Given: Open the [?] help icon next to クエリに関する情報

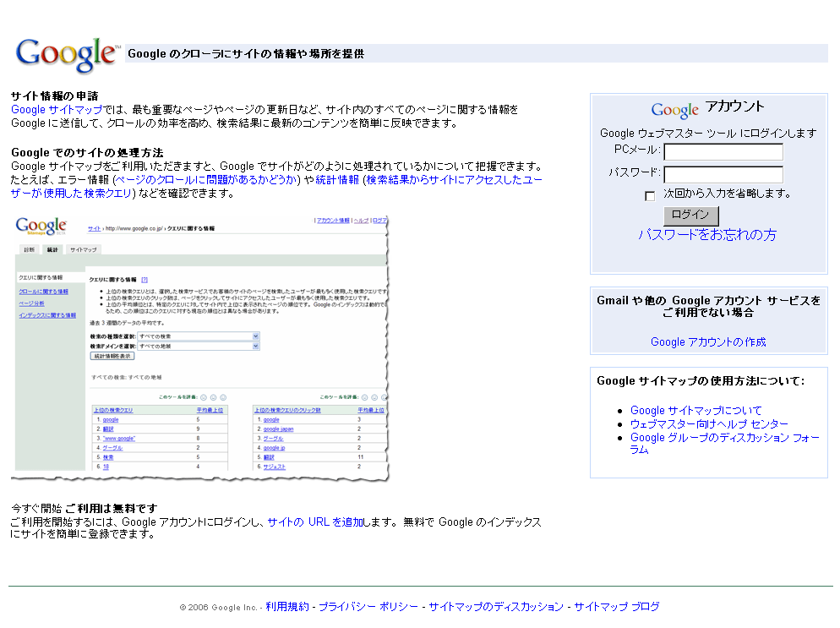Looking at the screenshot, I should 145,280.
